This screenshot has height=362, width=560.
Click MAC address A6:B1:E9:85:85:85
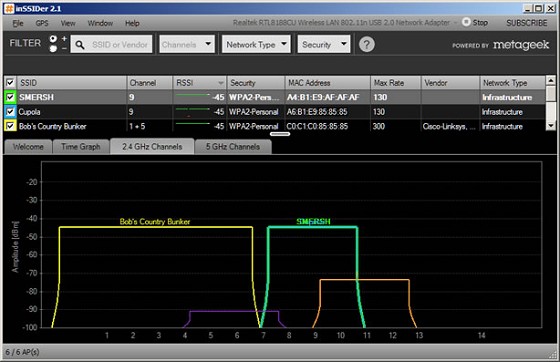click(317, 112)
